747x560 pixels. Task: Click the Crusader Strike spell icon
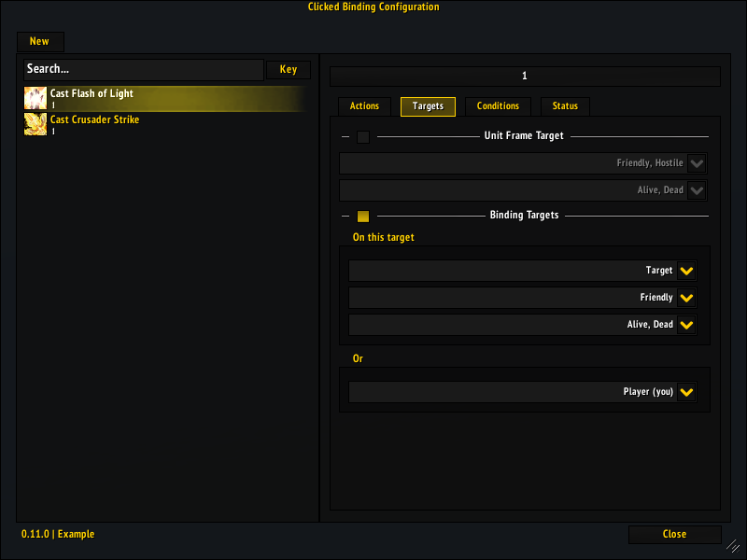pos(35,124)
